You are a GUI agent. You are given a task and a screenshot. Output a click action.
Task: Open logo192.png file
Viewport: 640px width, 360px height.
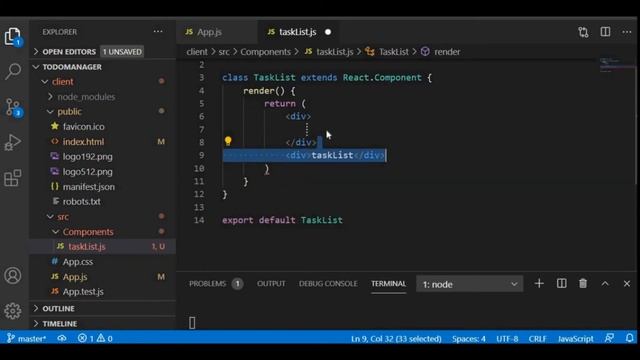tap(103, 157)
